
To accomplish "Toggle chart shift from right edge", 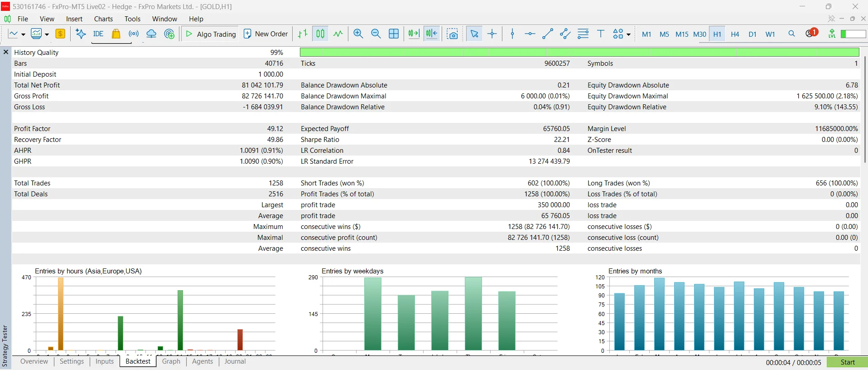I will [432, 34].
